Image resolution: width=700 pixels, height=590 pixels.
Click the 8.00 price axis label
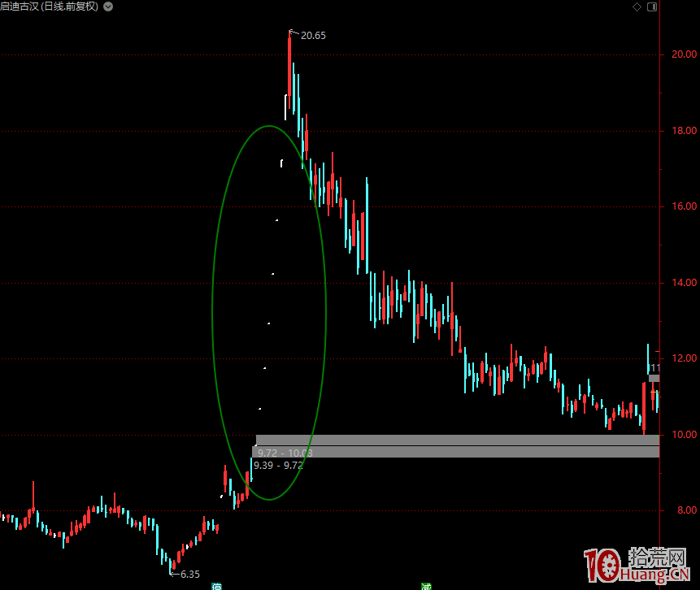[x=687, y=510]
